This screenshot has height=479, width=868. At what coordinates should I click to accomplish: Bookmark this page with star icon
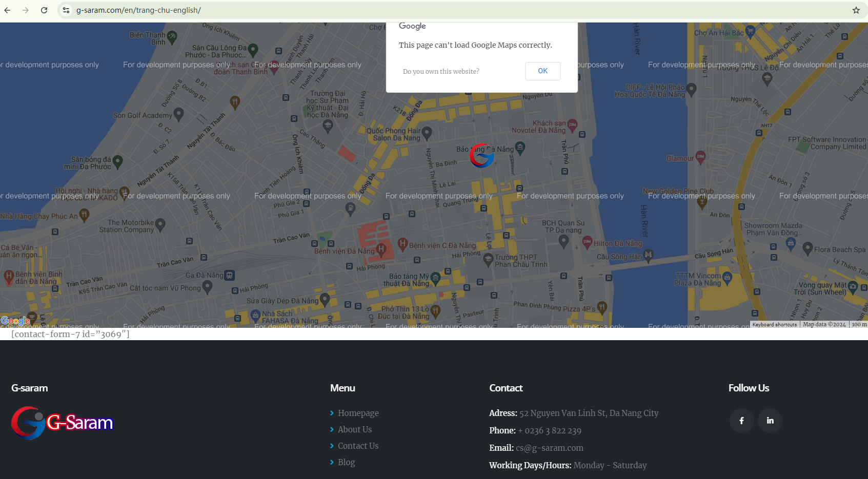[856, 10]
